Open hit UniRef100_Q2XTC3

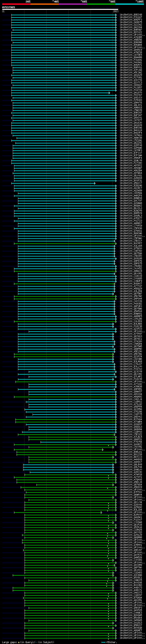(131, 82)
